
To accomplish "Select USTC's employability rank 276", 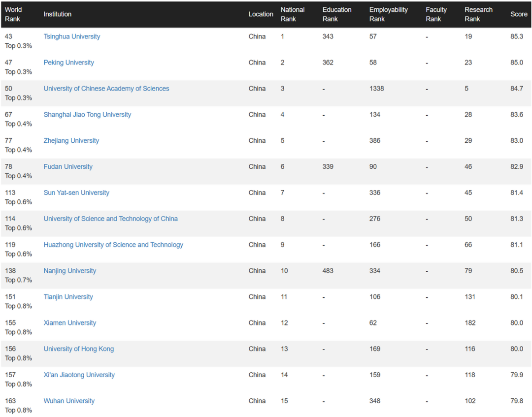I will [375, 219].
